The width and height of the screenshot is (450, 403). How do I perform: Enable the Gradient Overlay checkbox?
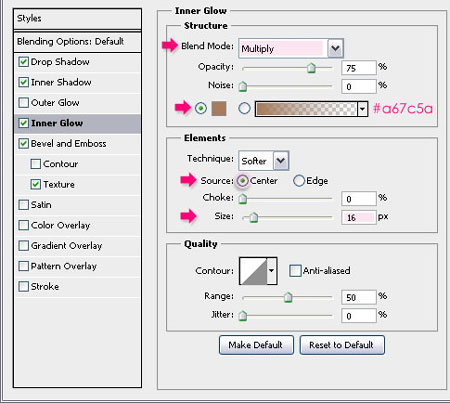pos(23,246)
